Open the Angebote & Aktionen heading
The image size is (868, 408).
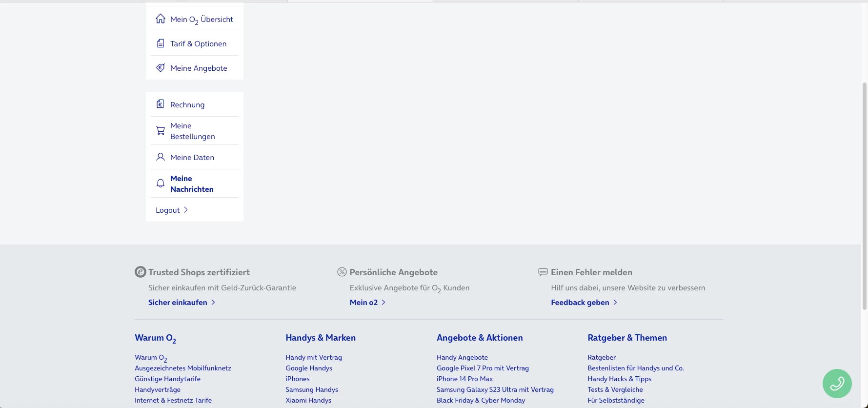(x=480, y=338)
